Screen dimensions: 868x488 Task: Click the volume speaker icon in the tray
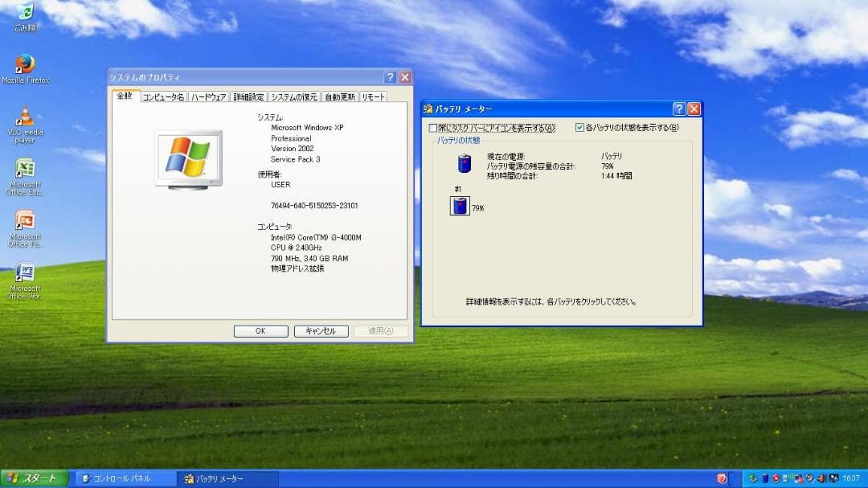tap(821, 478)
